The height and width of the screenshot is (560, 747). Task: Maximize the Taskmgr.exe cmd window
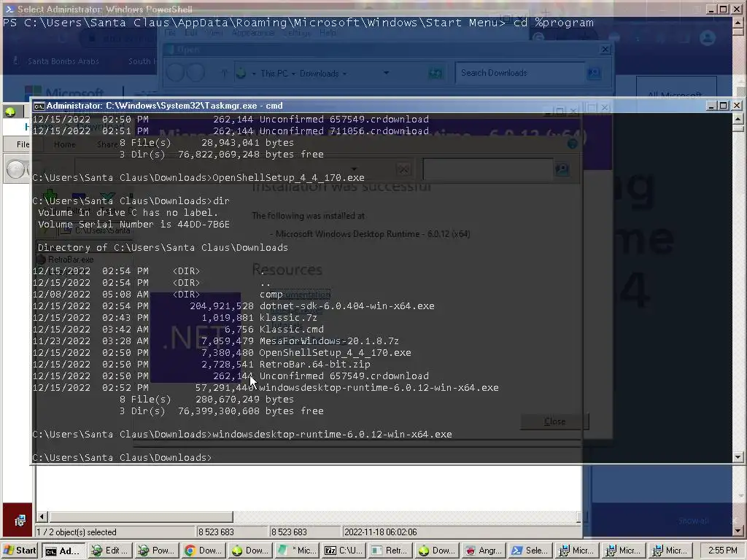[x=724, y=105]
